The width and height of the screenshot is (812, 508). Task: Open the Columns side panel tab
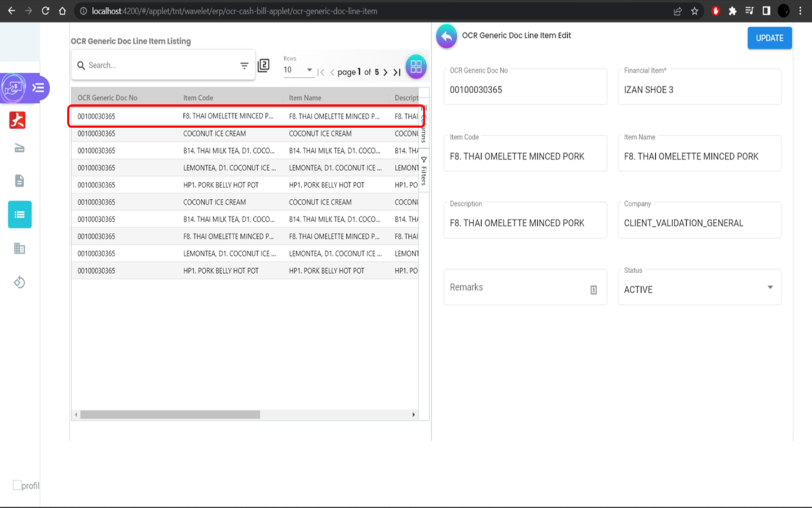click(424, 122)
